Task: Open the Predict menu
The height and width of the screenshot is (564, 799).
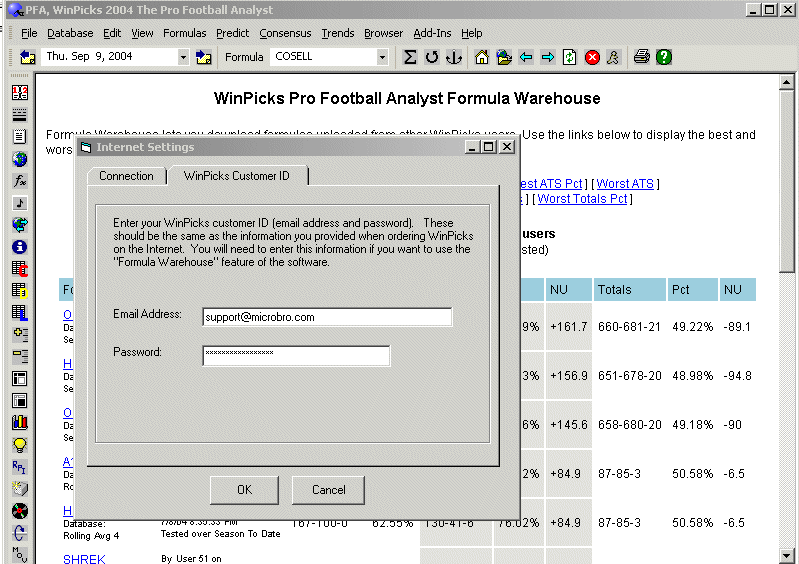Action: click(232, 33)
